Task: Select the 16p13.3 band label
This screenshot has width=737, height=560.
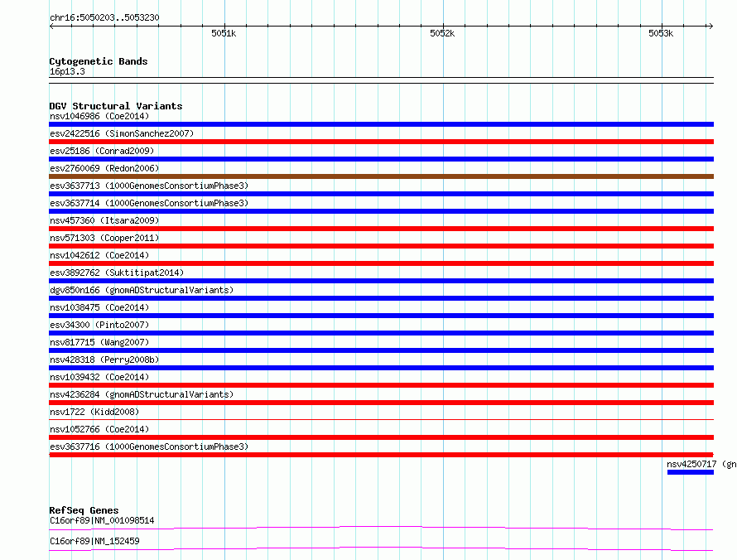Action: [67, 71]
